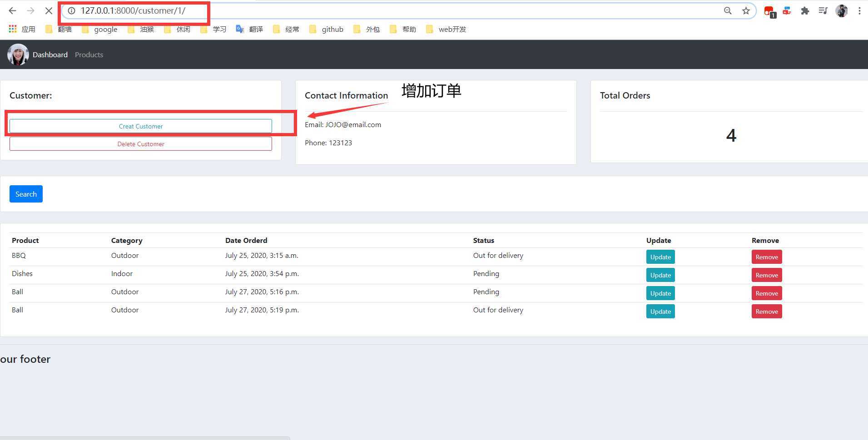Click the Creat Customer button
The width and height of the screenshot is (868, 440).
coord(141,126)
